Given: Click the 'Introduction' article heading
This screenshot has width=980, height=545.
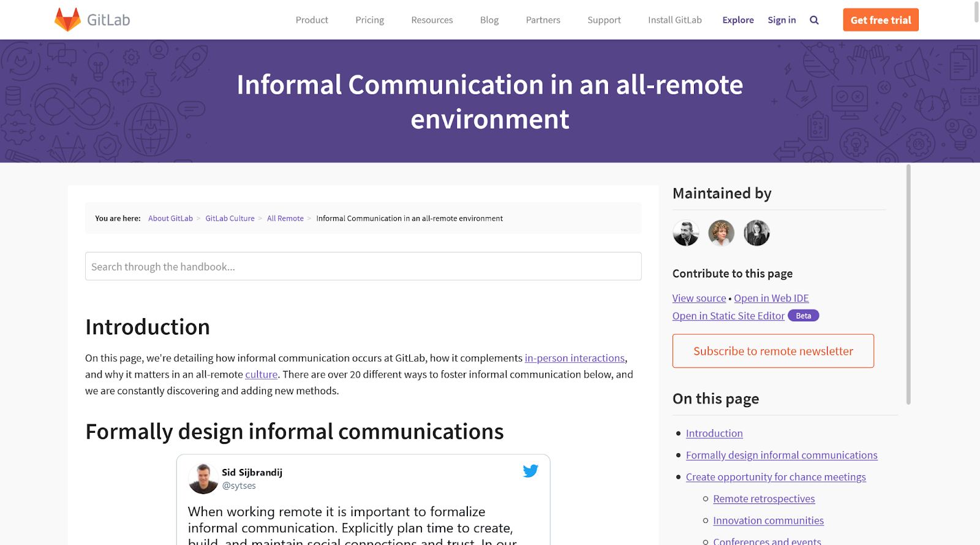Looking at the screenshot, I should [148, 327].
